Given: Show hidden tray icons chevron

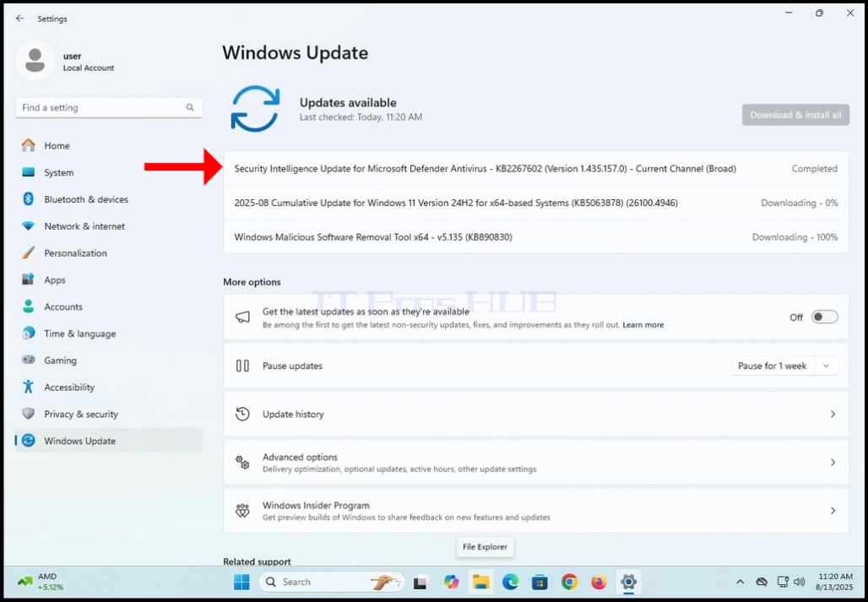Looking at the screenshot, I should click(741, 582).
